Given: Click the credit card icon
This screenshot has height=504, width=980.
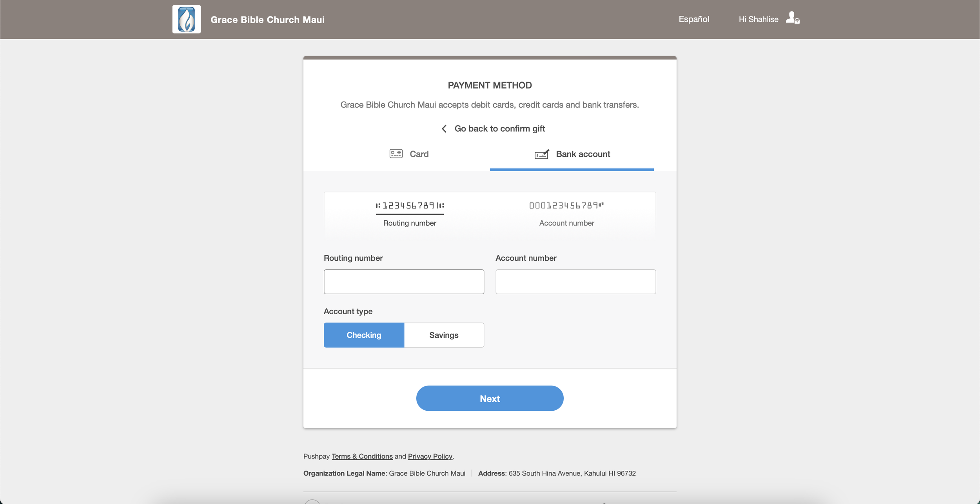Looking at the screenshot, I should coord(396,154).
